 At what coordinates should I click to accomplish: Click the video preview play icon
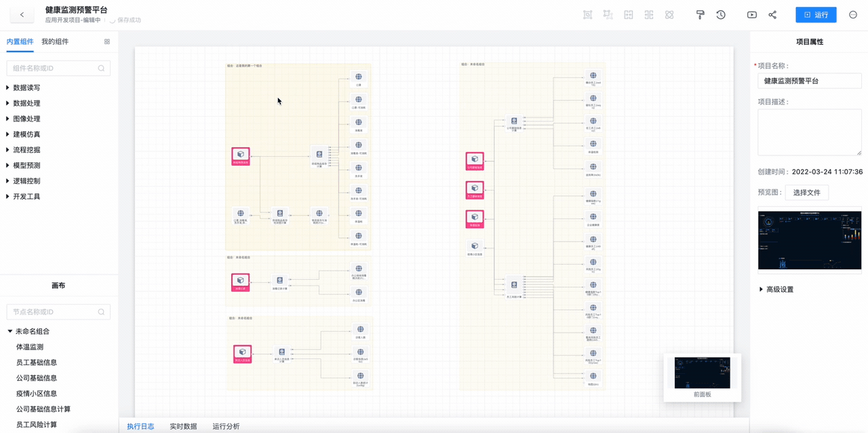(752, 15)
